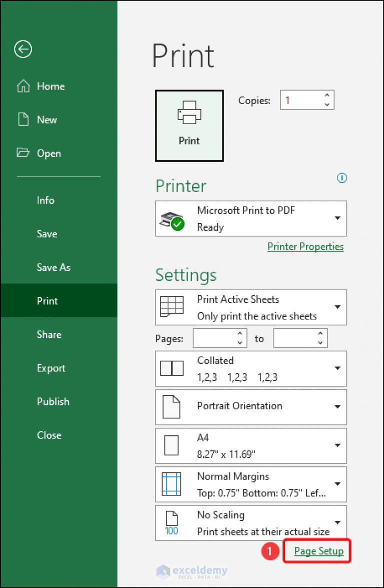The image size is (384, 588).
Task: Go back using the circled arrow icon
Action: 23,49
